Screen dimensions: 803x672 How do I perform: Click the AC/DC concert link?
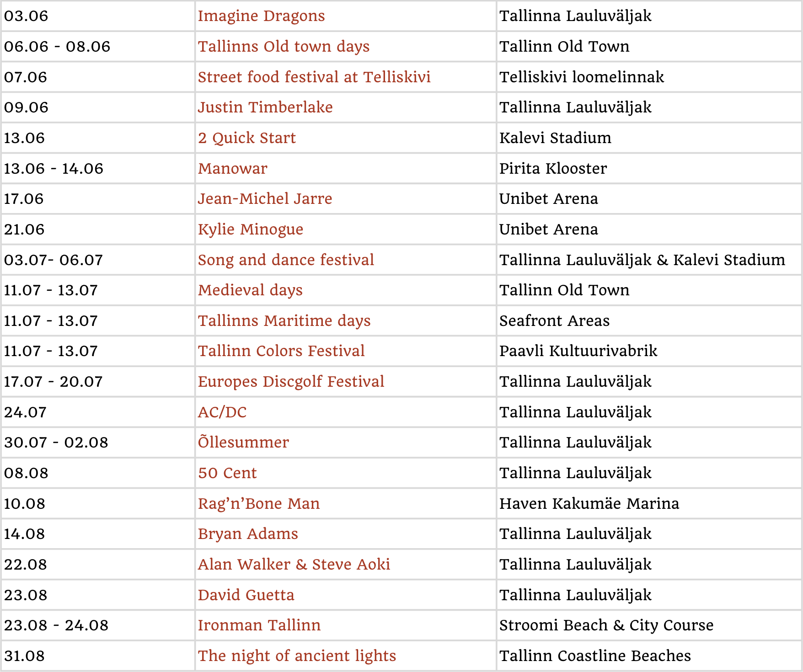pyautogui.click(x=222, y=413)
